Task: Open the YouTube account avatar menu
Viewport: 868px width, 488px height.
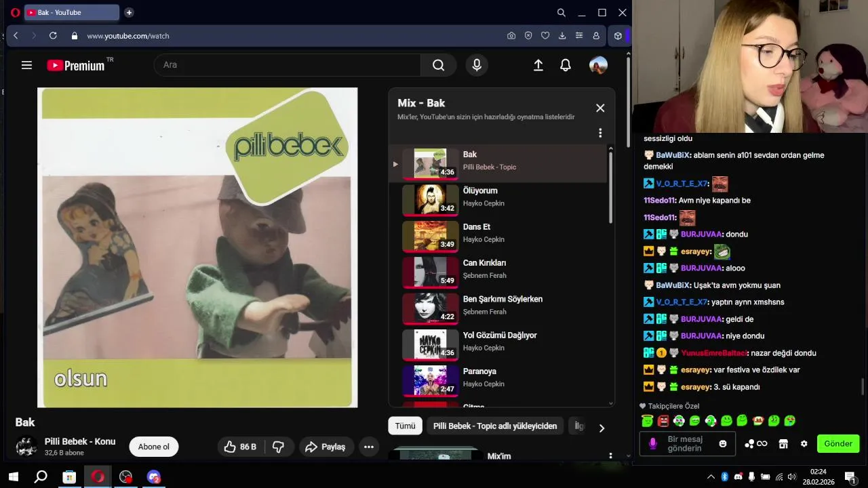Action: [x=598, y=65]
